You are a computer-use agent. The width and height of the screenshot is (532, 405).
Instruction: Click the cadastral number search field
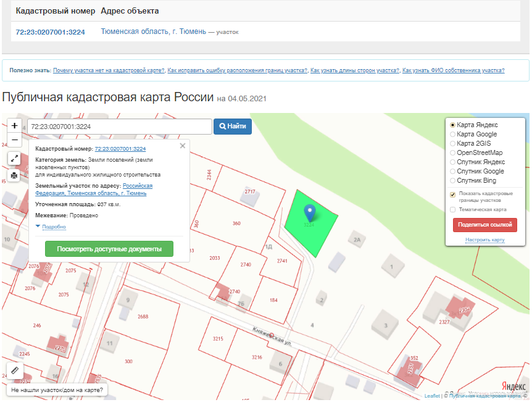pos(120,127)
